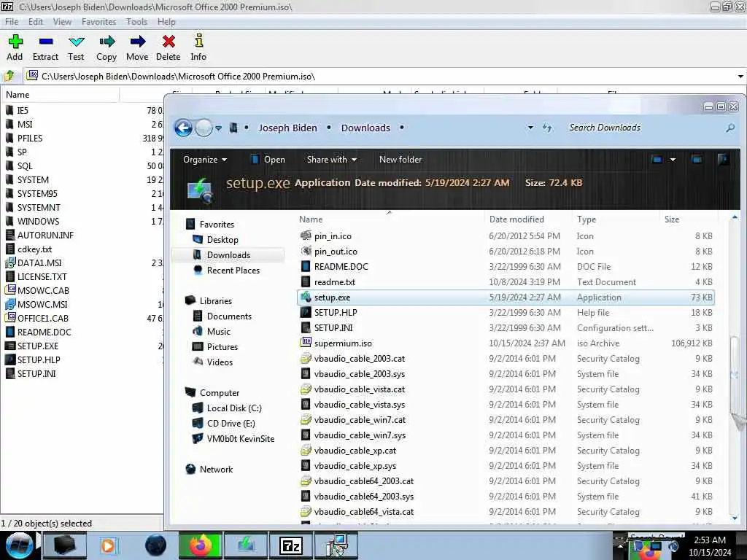Open the view options dropdown arrow
Screen dimensions: 747x560
click(x=673, y=160)
